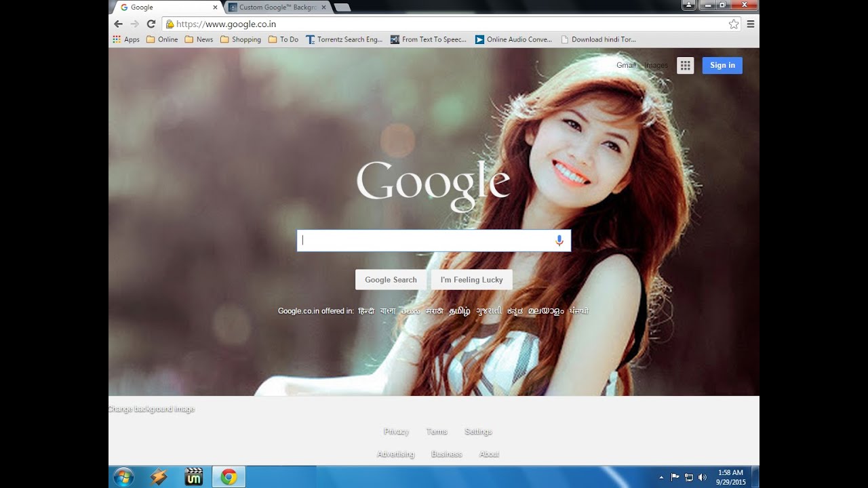Close the Google tab
Viewport: 868px width, 488px height.
(216, 7)
